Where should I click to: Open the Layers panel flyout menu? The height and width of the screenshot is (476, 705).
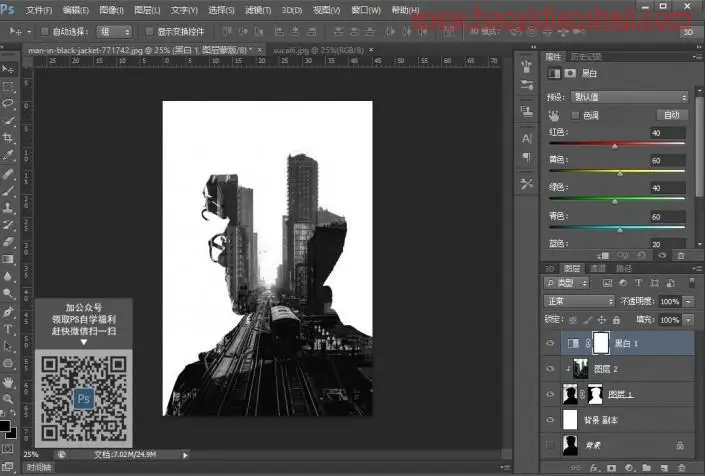click(697, 268)
